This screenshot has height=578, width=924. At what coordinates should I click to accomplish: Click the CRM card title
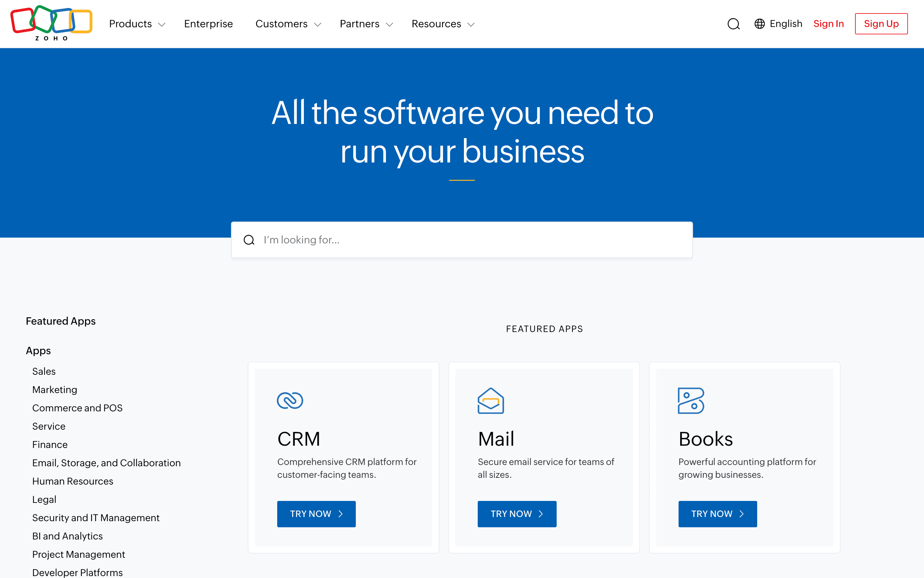pos(299,439)
